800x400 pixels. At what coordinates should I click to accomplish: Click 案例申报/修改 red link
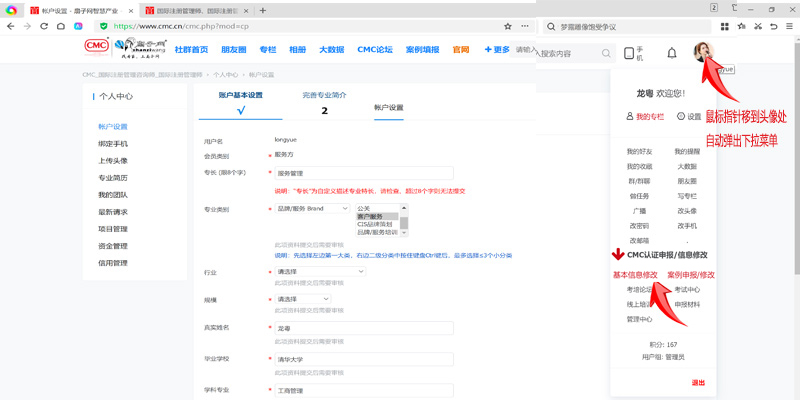[691, 275]
